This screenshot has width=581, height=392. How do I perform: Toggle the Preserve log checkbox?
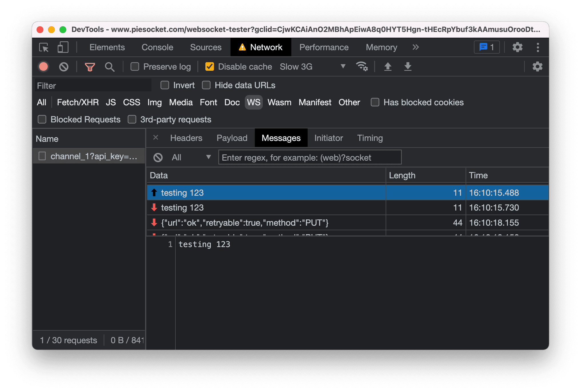(136, 67)
